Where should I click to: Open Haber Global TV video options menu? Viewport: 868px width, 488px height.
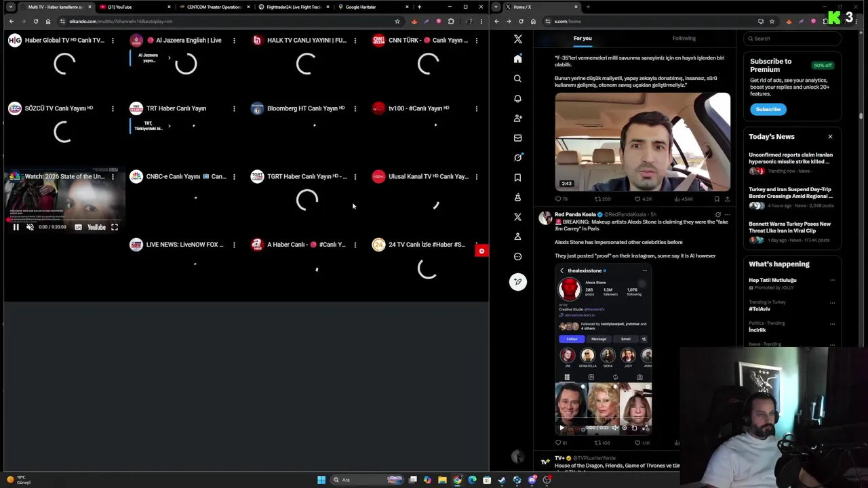pos(113,41)
